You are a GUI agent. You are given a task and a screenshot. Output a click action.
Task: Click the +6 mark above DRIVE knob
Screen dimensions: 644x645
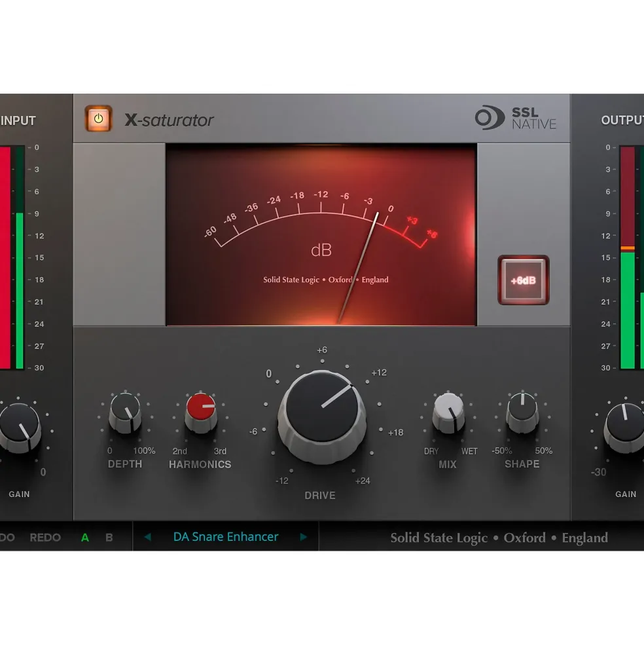click(x=322, y=350)
